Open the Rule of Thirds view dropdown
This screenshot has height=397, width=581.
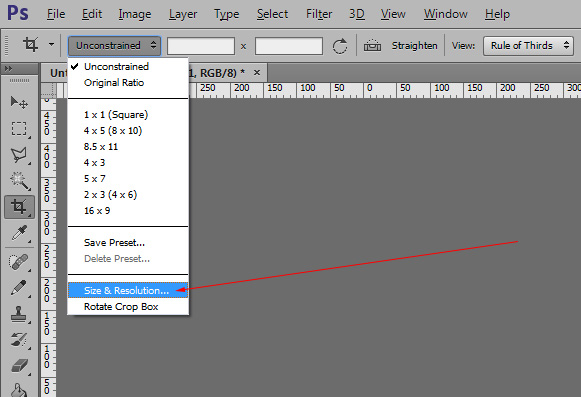[x=528, y=46]
